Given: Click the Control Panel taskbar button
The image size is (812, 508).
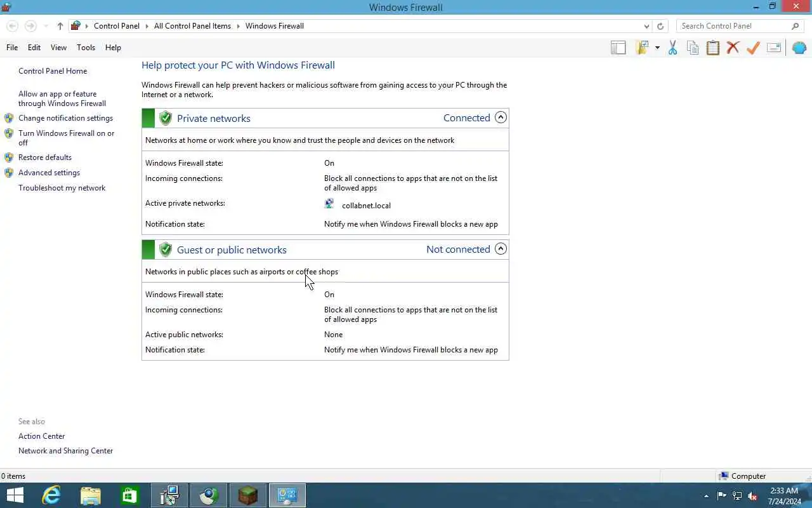Looking at the screenshot, I should coord(287,495).
